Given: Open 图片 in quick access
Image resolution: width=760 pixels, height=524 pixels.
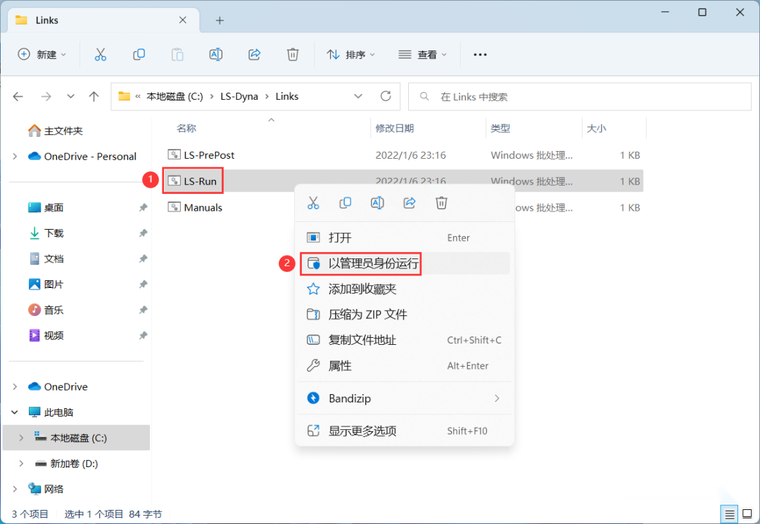Looking at the screenshot, I should pos(46,285).
